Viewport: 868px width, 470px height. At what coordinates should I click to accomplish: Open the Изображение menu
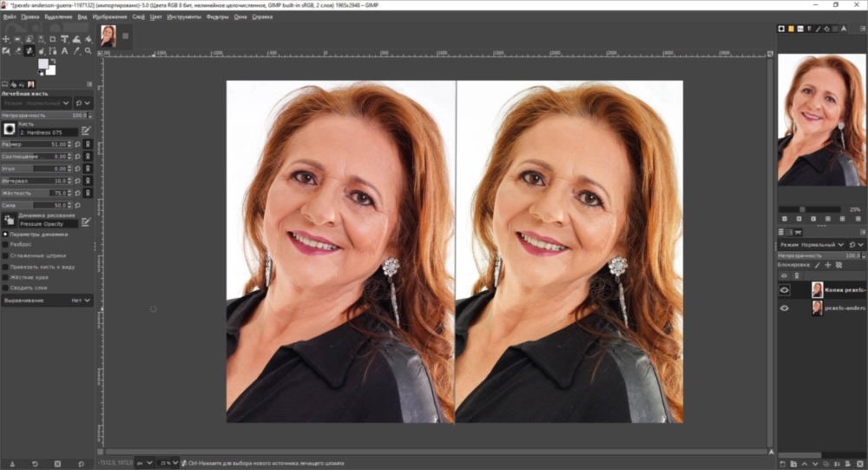click(x=109, y=17)
